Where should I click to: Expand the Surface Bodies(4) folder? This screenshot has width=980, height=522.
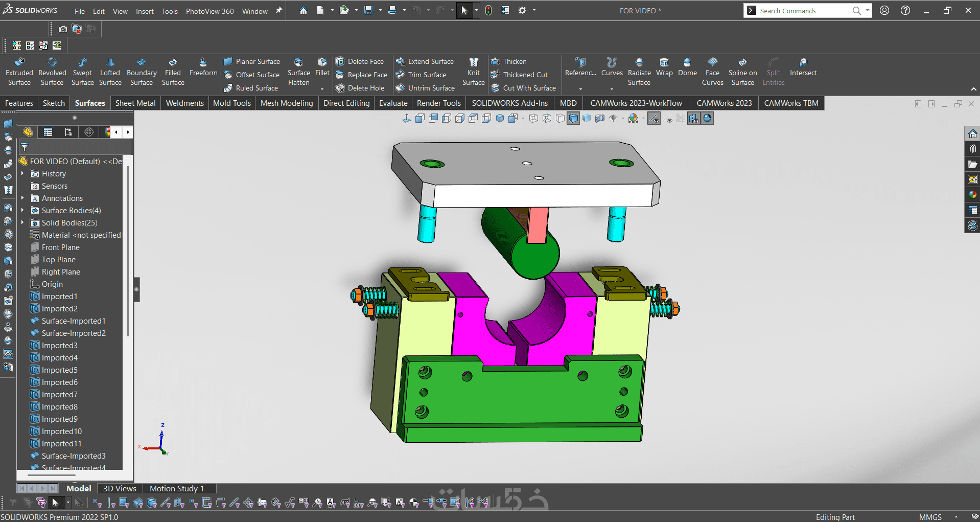pos(22,211)
